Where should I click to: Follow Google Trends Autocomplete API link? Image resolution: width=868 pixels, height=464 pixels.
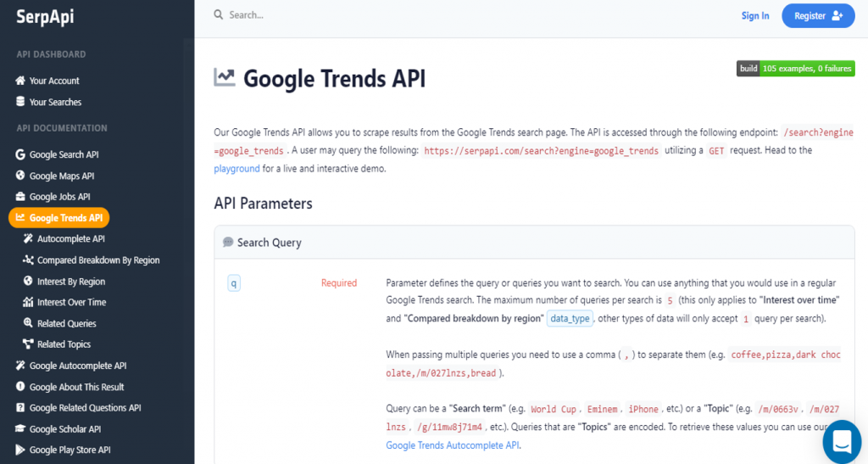coord(453,445)
